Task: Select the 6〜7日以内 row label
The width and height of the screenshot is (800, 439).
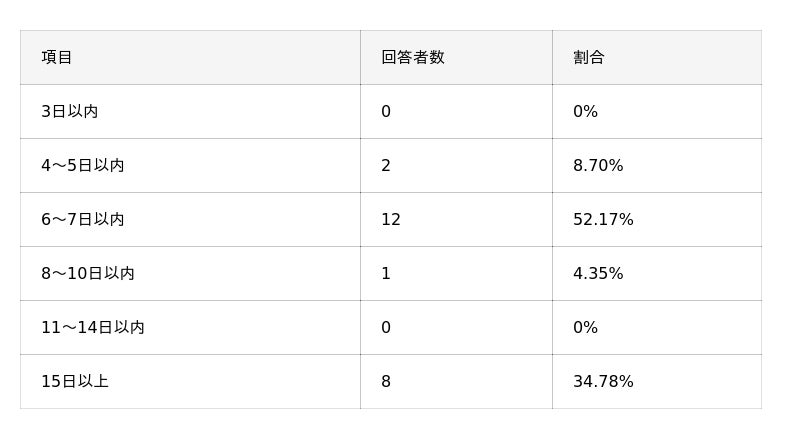Action: coord(82,220)
